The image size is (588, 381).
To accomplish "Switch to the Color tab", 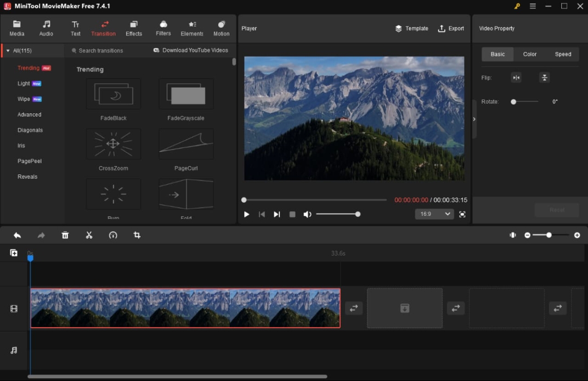I will (529, 54).
